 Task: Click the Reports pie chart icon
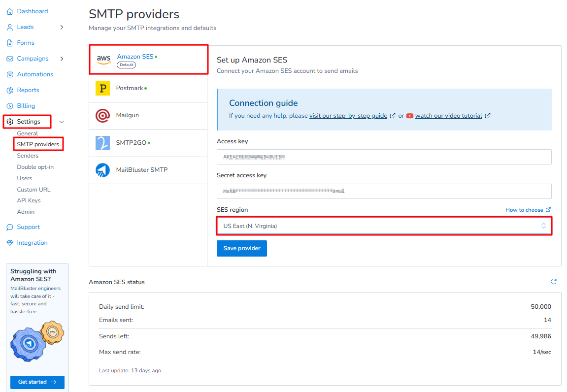tap(10, 91)
